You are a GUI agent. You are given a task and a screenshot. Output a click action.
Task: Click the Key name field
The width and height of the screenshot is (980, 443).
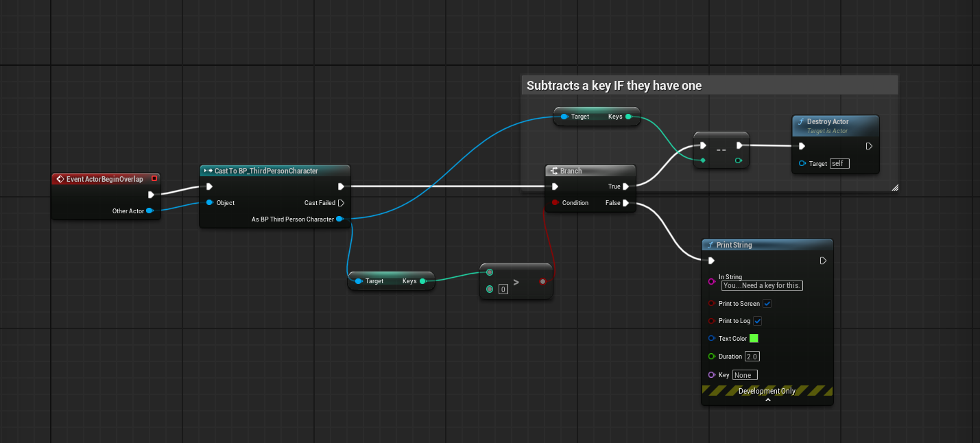pos(745,375)
